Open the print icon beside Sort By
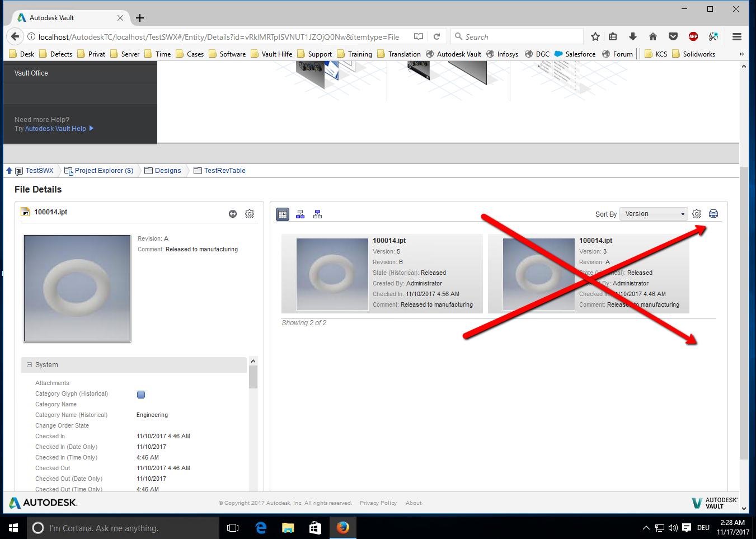This screenshot has width=756, height=539. coord(713,214)
